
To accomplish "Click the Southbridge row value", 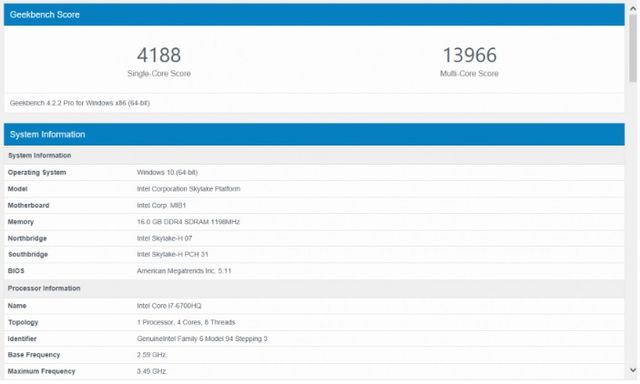I will click(x=173, y=255).
